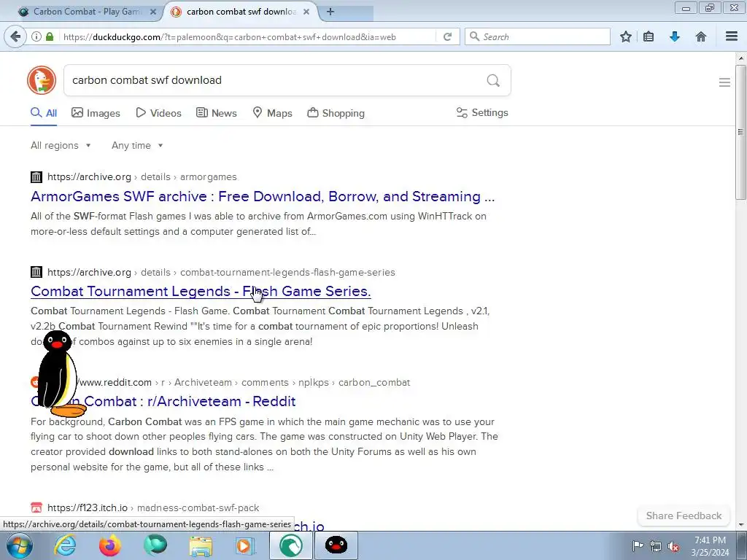Image resolution: width=747 pixels, height=560 pixels.
Task: Switch to the Pale Moon browser taskbar button
Action: pos(290,545)
